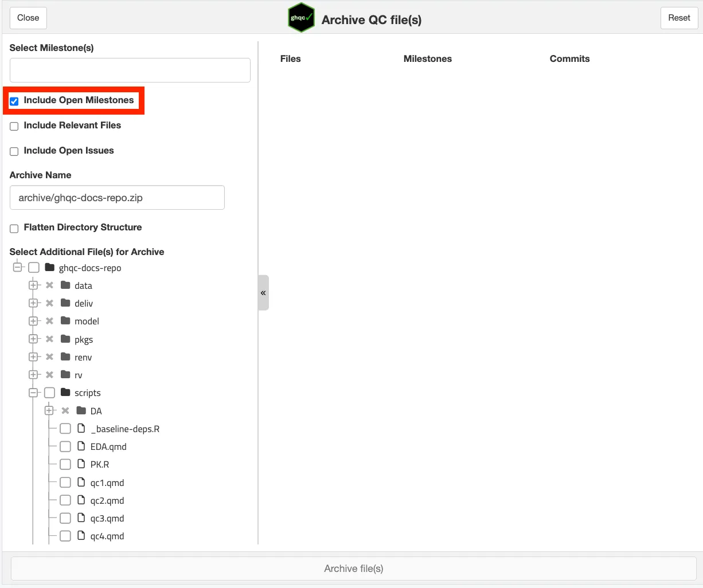Collapse the scripts folder tree node
Screen dimensions: 703x588
(x=33, y=393)
